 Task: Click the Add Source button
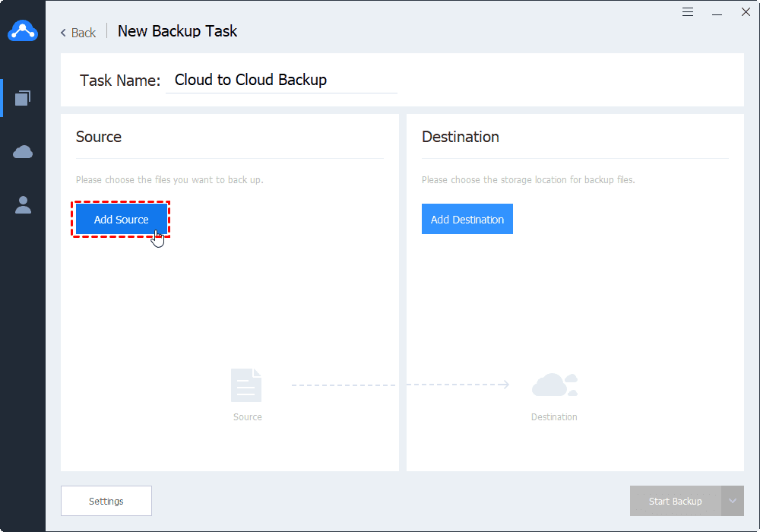click(x=122, y=220)
